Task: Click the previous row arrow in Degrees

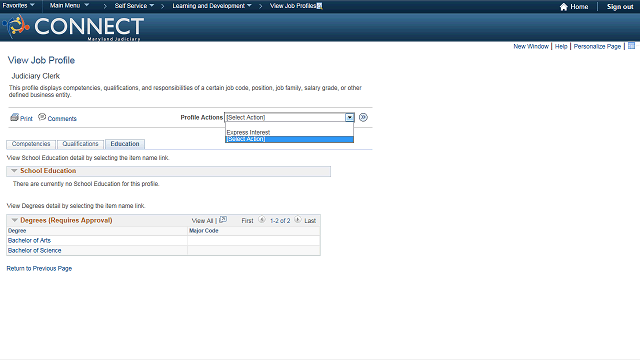Action: 262,220
